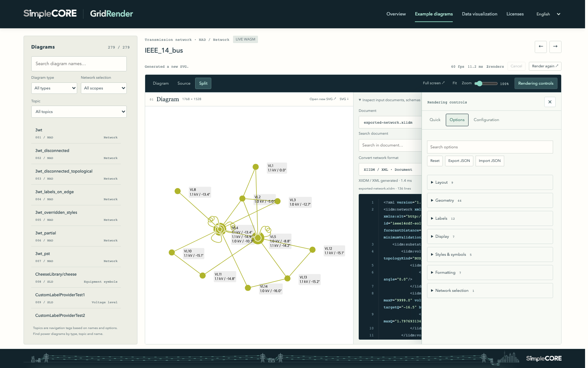Go to previous diagram with left arrow
588x368 pixels.
(541, 47)
